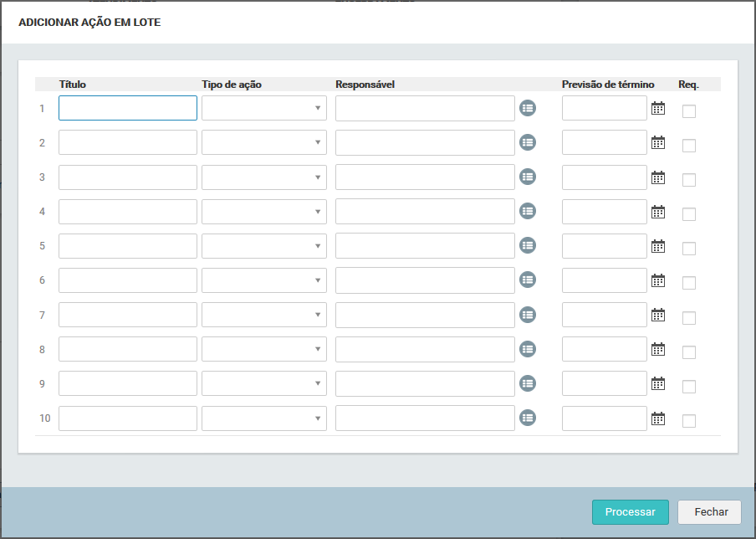Focus the Título field in row 1
This screenshot has width=756, height=539.
[128, 108]
